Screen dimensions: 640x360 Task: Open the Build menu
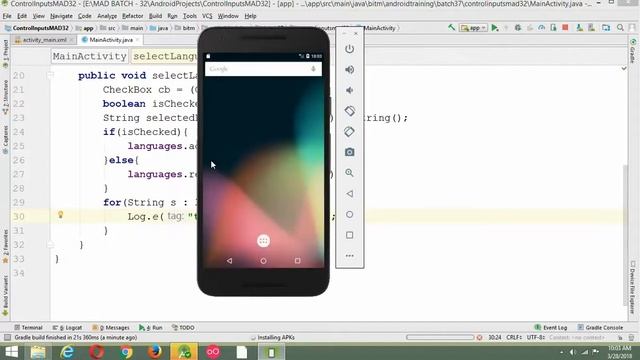point(155,16)
